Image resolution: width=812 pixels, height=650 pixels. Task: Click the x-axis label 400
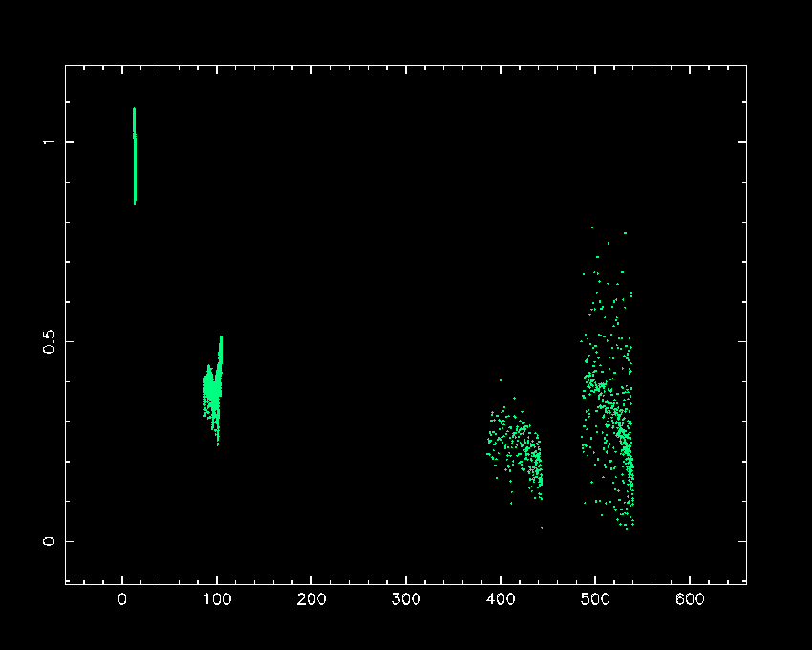click(501, 599)
